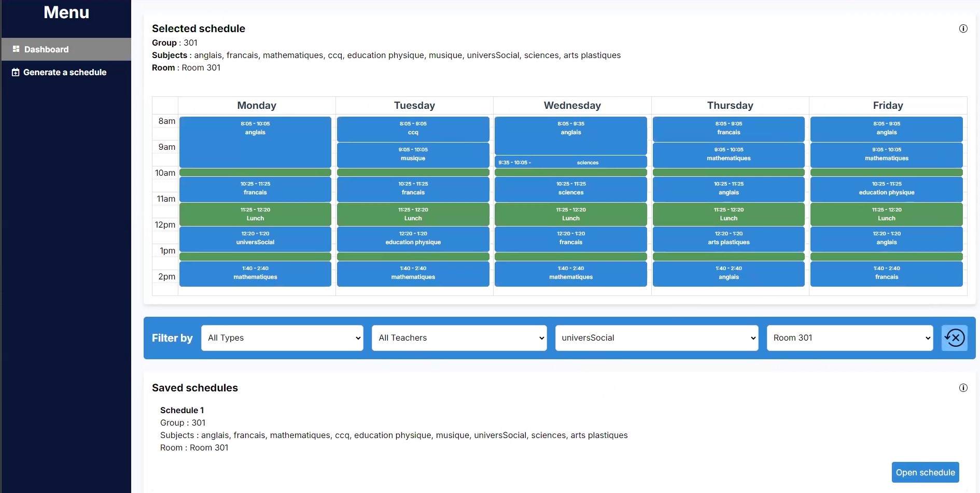Image resolution: width=980 pixels, height=493 pixels.
Task: Select Wednesday 12:20 francais block
Action: point(571,239)
